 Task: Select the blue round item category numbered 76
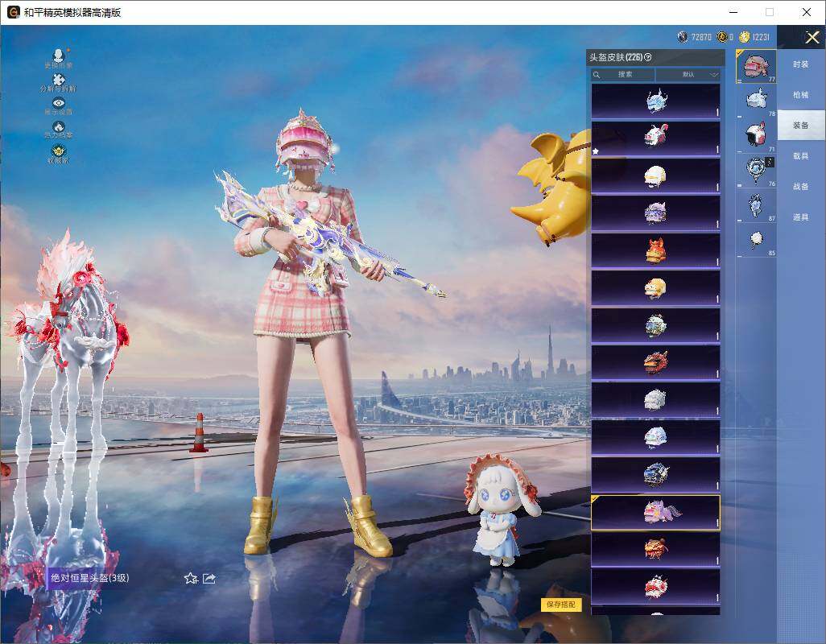pyautogui.click(x=756, y=170)
